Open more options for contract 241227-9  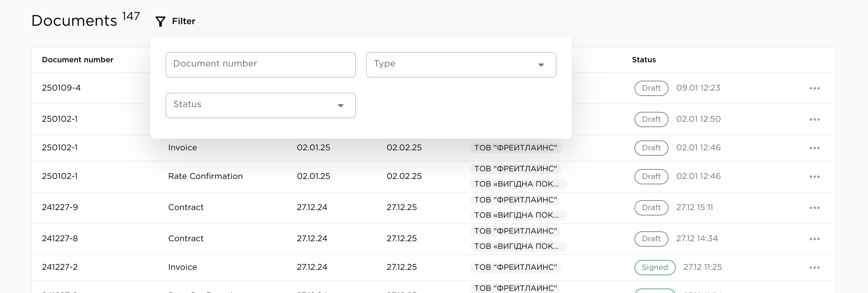coord(814,208)
